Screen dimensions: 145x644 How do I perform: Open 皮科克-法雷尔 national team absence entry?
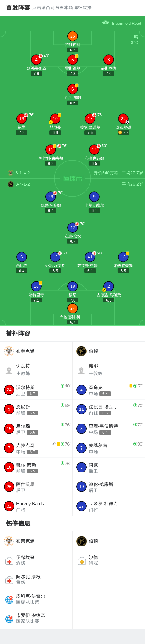[x=36, y=600]
